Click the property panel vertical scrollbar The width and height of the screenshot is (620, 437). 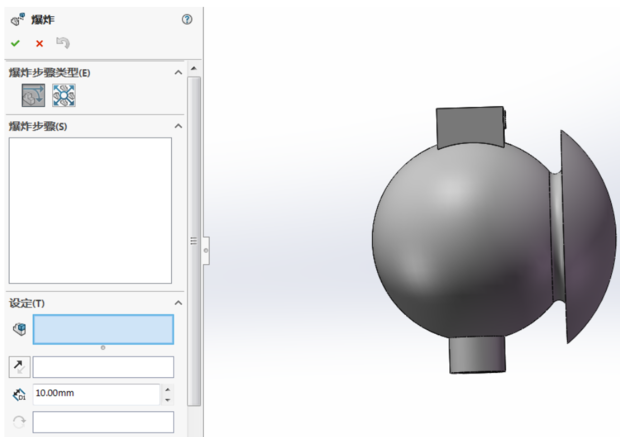(x=194, y=240)
